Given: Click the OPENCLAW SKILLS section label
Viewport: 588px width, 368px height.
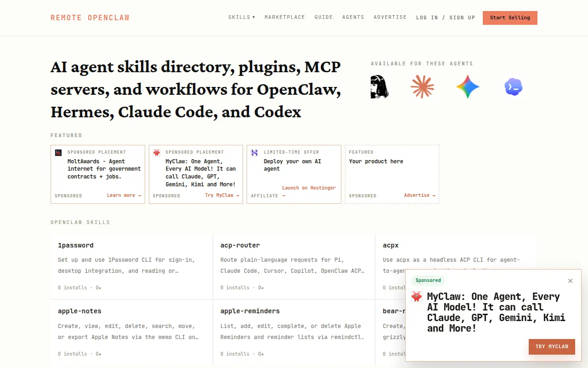Looking at the screenshot, I should [80, 222].
